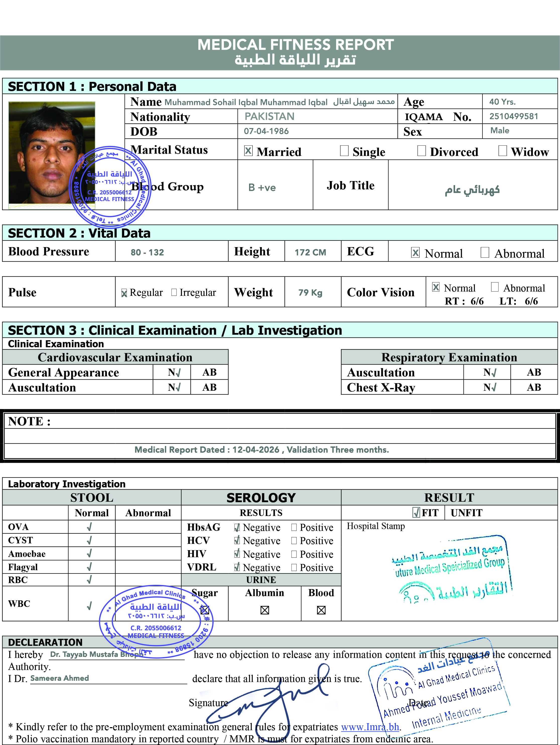This screenshot has height=745, width=560.
Task: Toggle the FIT result checkbox
Action: [416, 512]
